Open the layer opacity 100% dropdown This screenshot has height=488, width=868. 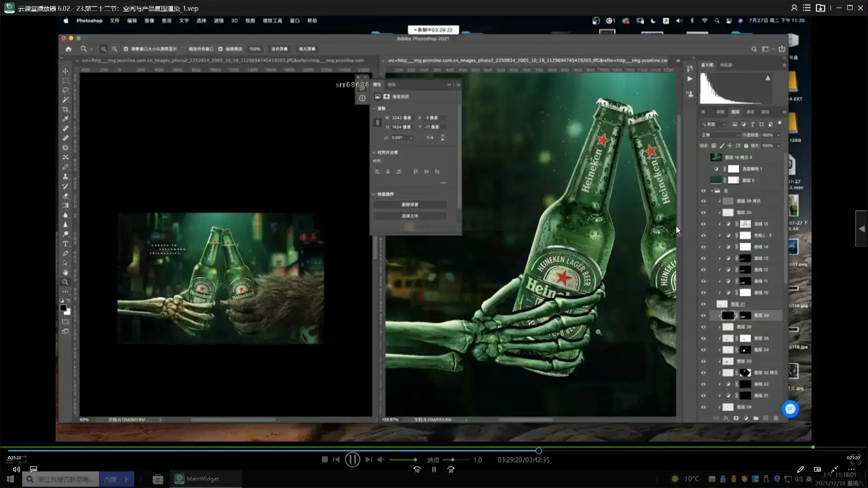pos(778,135)
